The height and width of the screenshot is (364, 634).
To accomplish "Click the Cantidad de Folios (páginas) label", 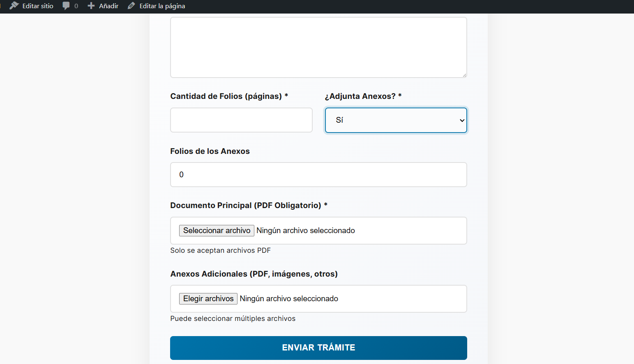I will tap(226, 96).
